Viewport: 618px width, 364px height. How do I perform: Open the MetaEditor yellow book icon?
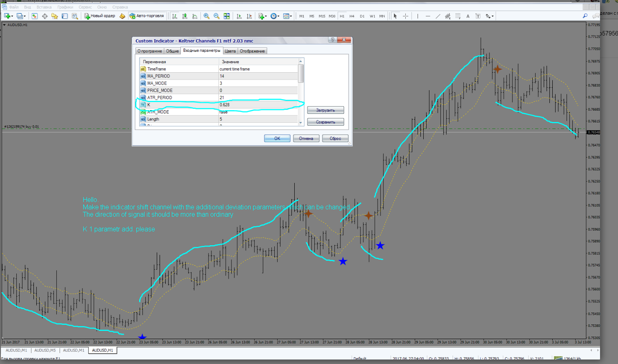(122, 16)
